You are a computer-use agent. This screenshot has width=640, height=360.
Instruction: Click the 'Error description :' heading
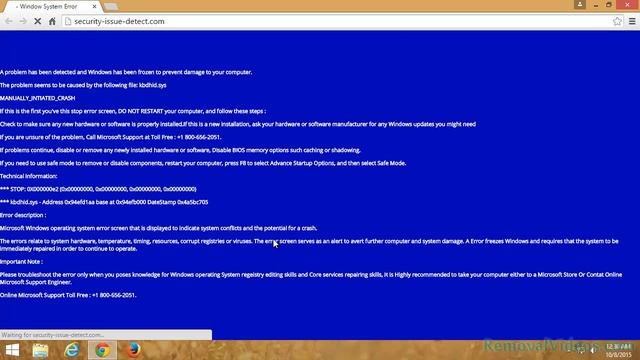[x=23, y=215]
